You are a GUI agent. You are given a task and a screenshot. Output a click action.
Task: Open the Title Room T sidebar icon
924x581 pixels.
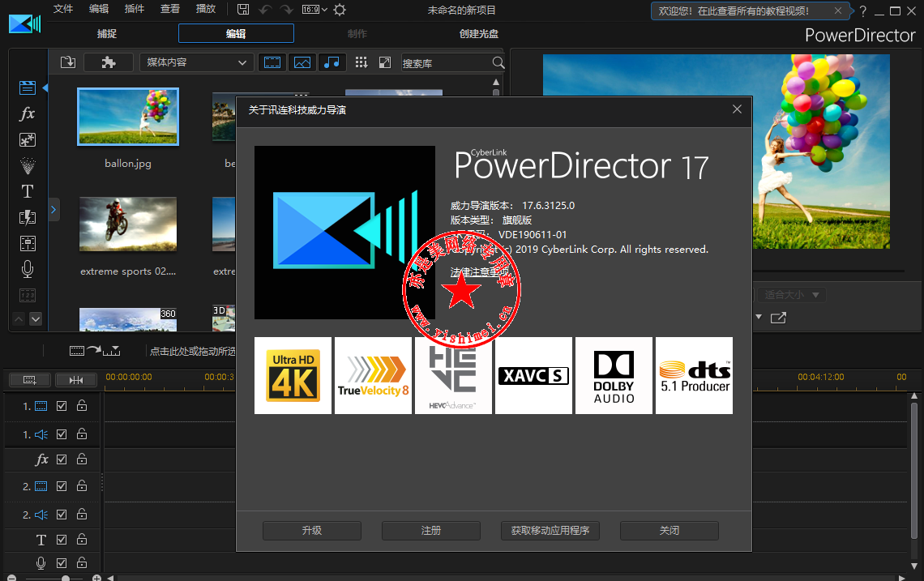27,191
